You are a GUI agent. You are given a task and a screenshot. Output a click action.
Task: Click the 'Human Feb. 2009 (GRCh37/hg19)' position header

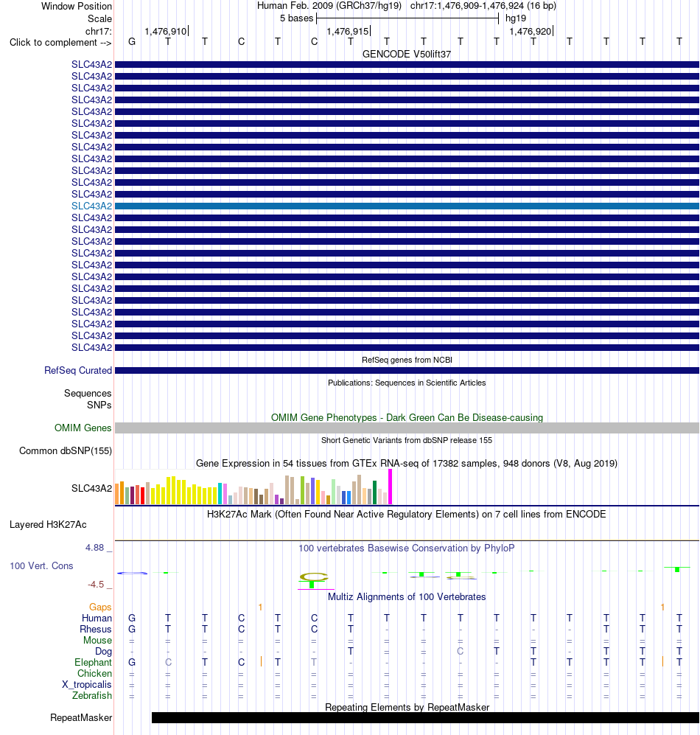click(x=329, y=6)
